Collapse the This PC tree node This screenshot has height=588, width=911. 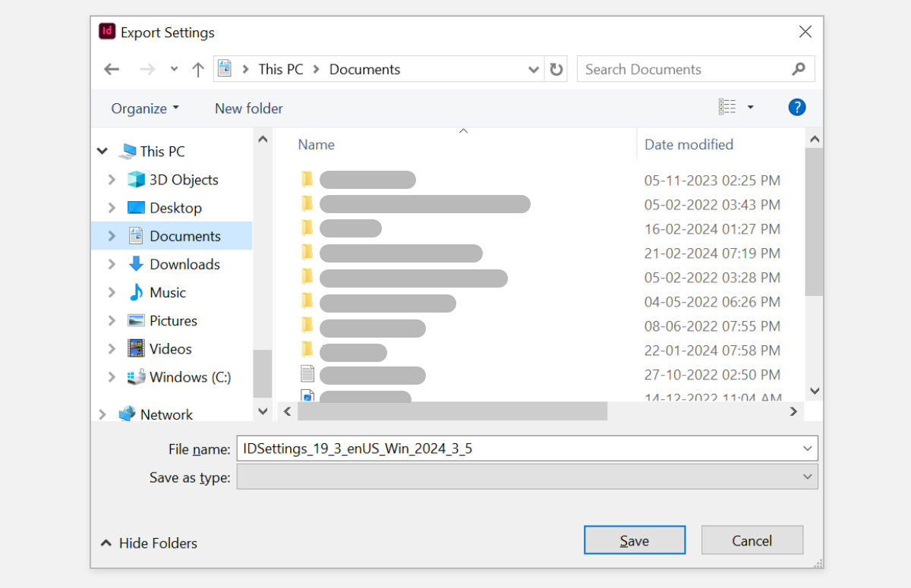102,151
